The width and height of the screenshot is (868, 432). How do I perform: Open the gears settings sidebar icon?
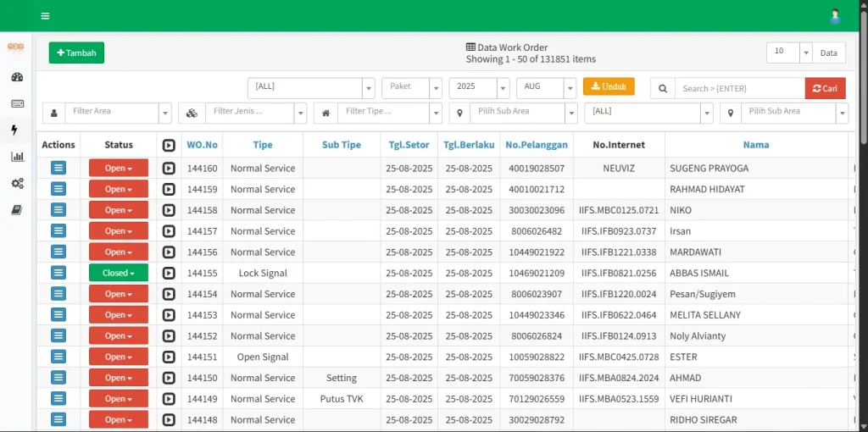[x=17, y=183]
